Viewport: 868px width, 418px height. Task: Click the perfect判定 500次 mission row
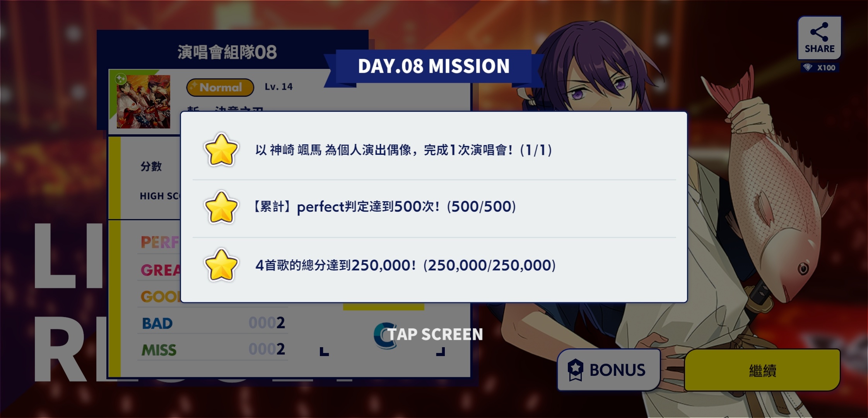point(434,207)
